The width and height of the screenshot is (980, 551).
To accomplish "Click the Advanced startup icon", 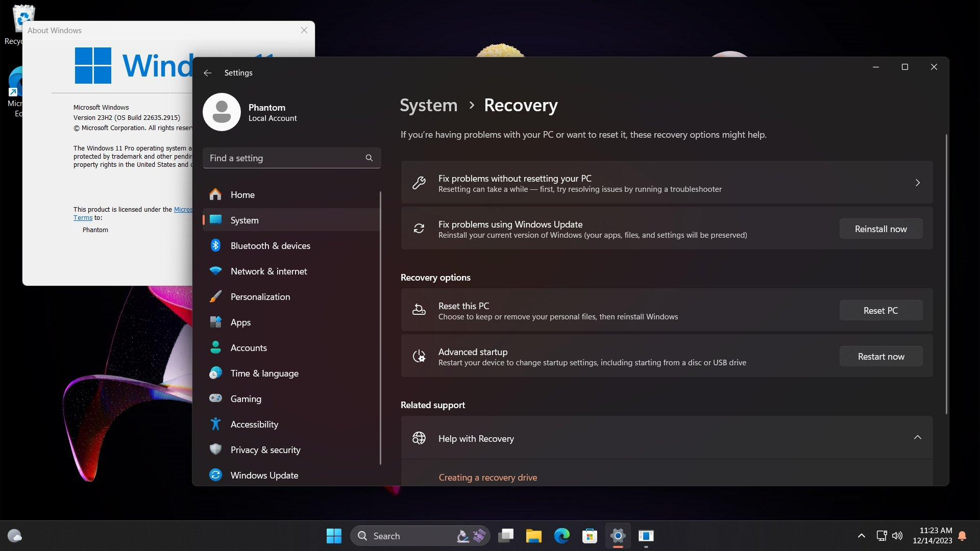I will tap(419, 356).
